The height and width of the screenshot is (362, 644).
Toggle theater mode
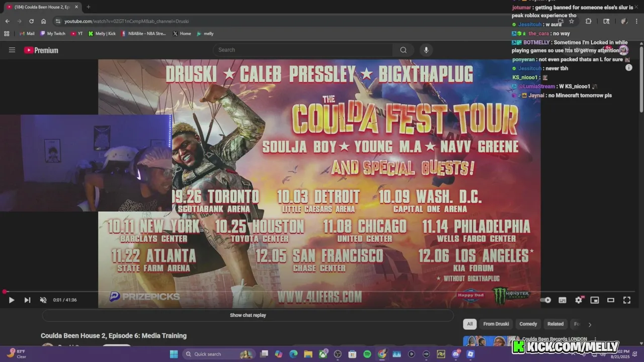(611, 300)
